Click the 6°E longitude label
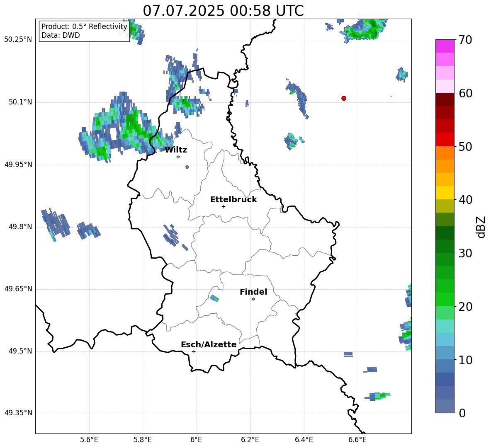Screen dimensions: 491x448 pyautogui.click(x=196, y=440)
